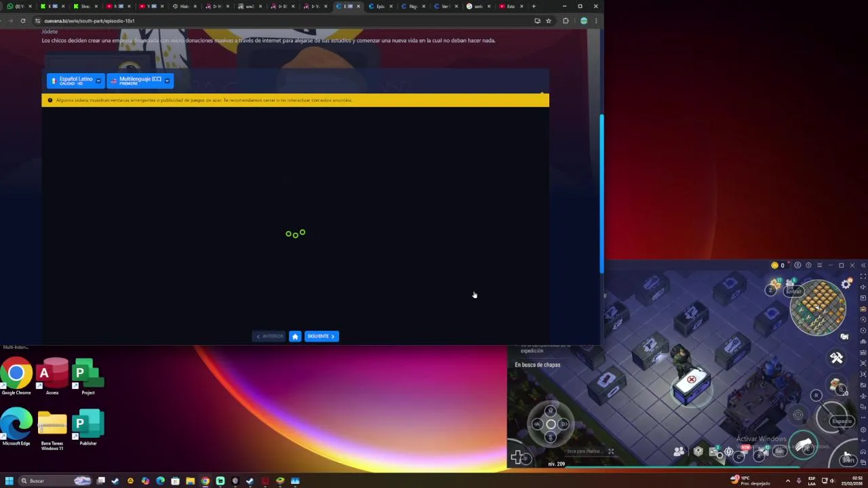Screen dimensions: 868x488
Task: Click the browser page vertical scrollbar
Action: pos(601,193)
